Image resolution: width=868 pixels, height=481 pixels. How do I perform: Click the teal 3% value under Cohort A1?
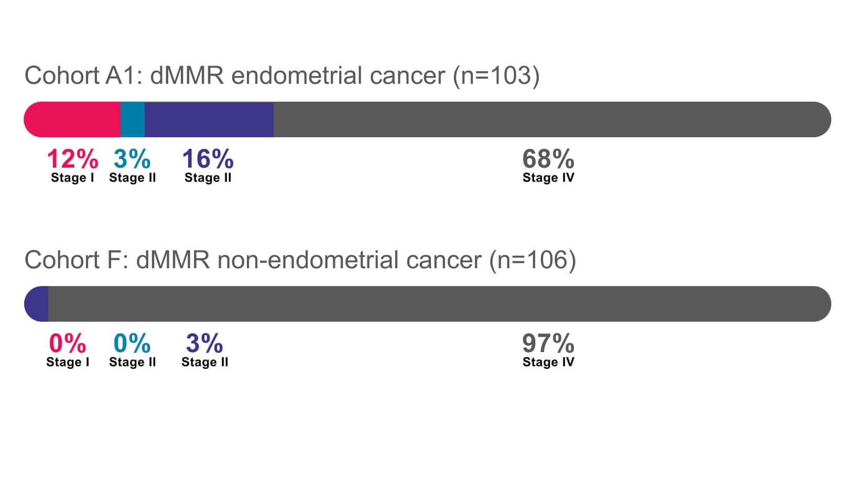(132, 159)
